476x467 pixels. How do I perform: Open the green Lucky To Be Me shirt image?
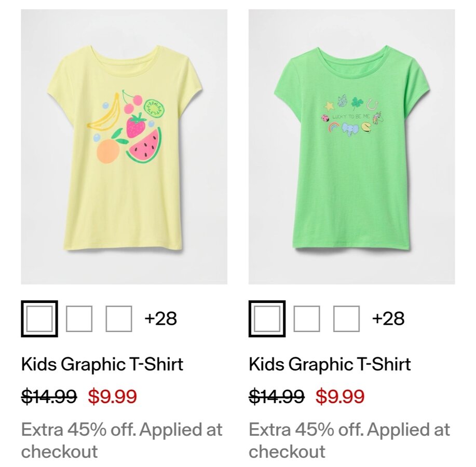point(351,146)
